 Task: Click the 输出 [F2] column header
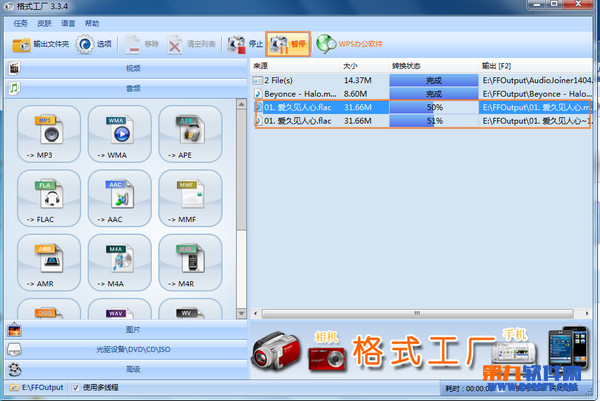(535, 66)
